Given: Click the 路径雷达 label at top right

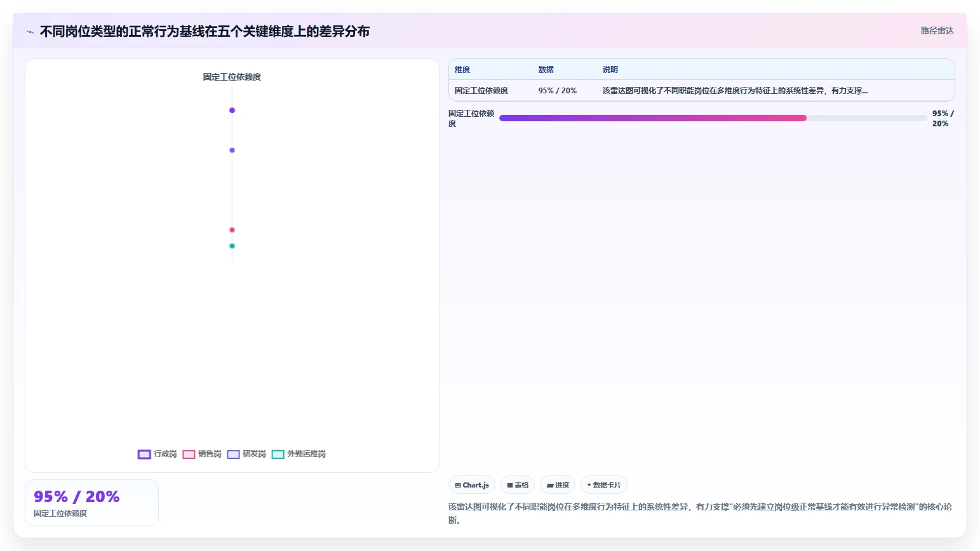Looking at the screenshot, I should point(937,30).
